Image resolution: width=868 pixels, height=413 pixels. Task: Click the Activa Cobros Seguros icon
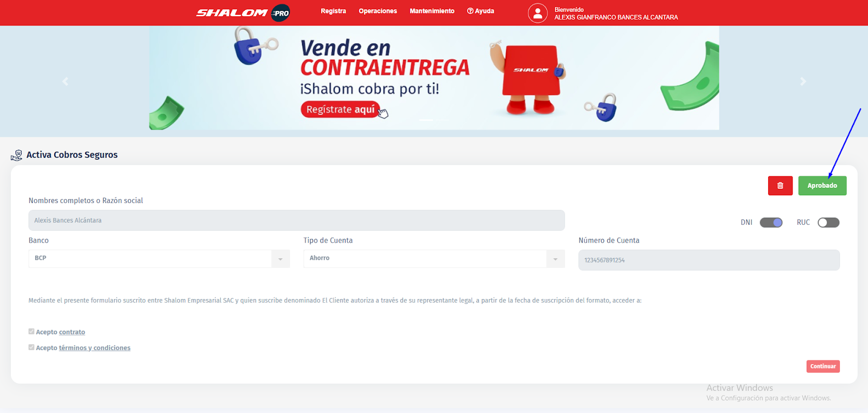[16, 156]
